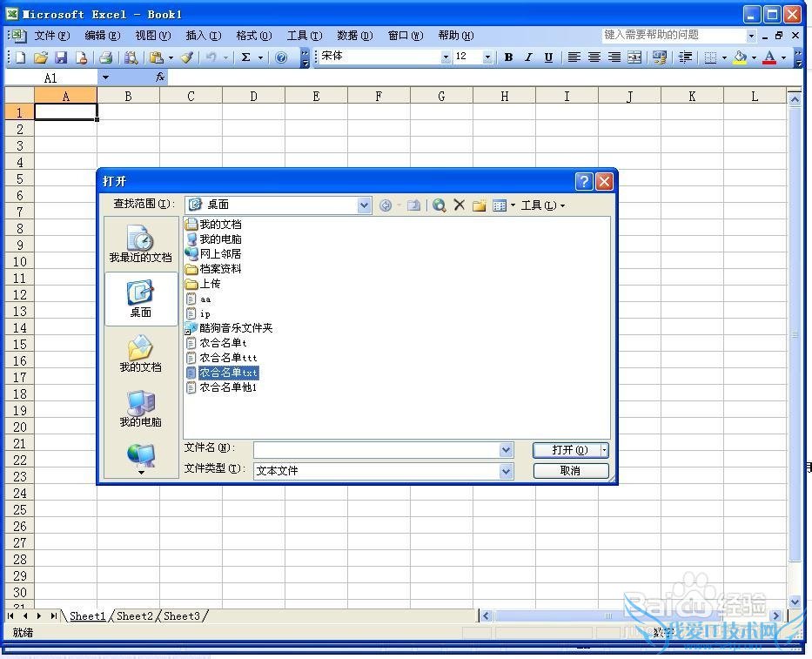Select 我的电脑 in places bar

pos(140,408)
